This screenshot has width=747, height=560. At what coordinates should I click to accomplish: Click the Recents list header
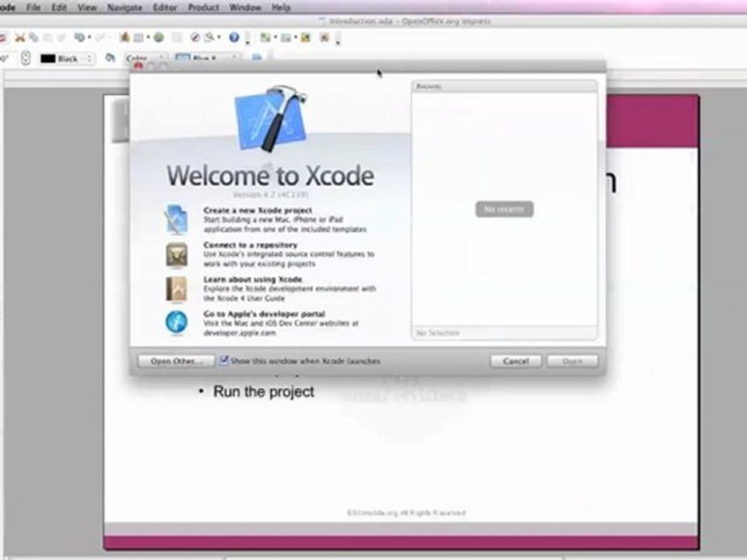504,86
